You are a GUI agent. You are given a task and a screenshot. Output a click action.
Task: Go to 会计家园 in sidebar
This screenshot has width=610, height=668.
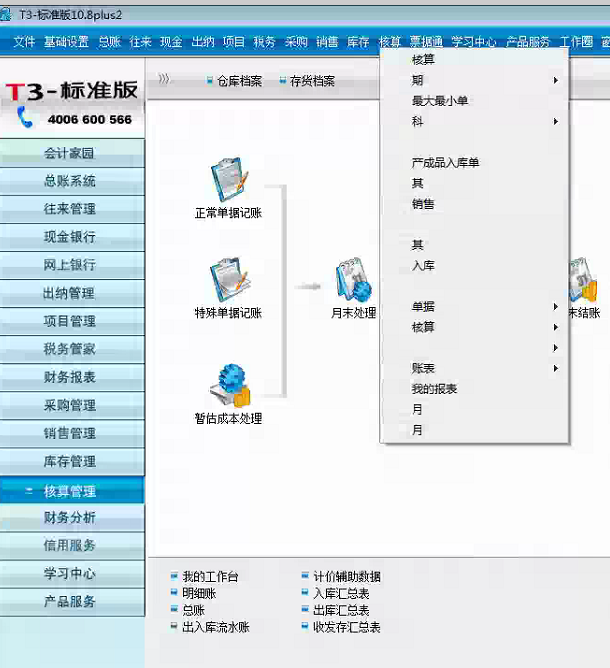tap(72, 153)
